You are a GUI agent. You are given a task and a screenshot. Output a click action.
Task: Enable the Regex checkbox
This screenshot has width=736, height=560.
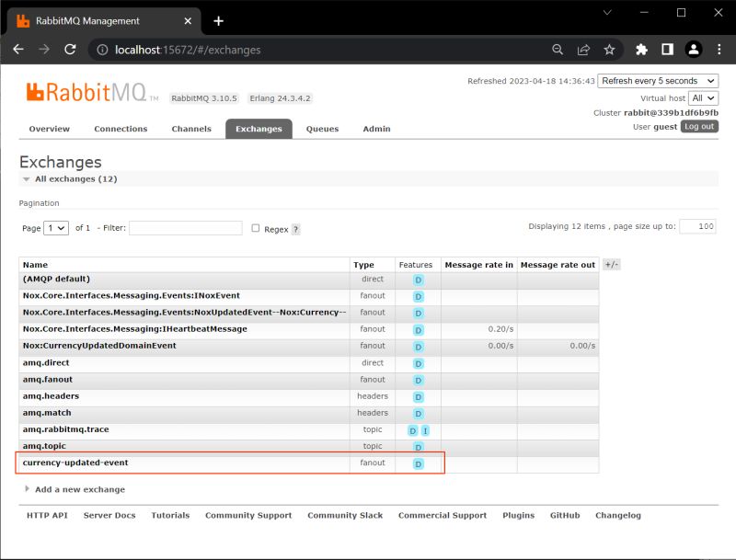[x=255, y=228]
